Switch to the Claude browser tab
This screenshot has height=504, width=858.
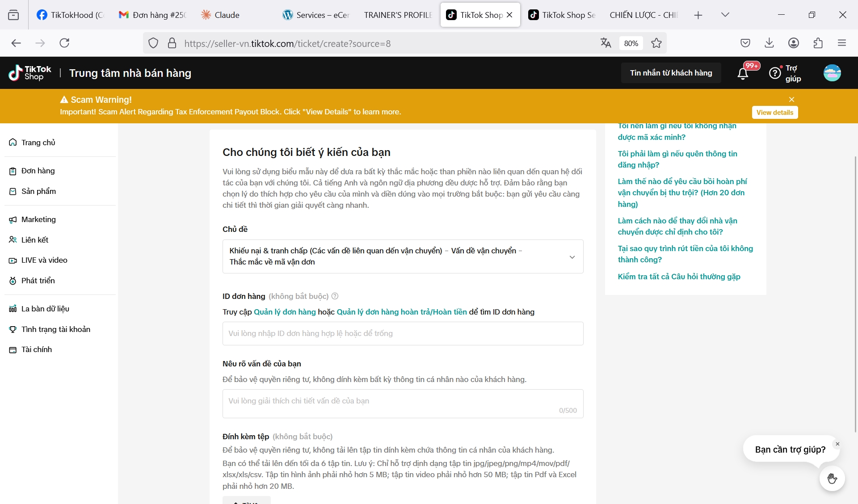coord(227,15)
